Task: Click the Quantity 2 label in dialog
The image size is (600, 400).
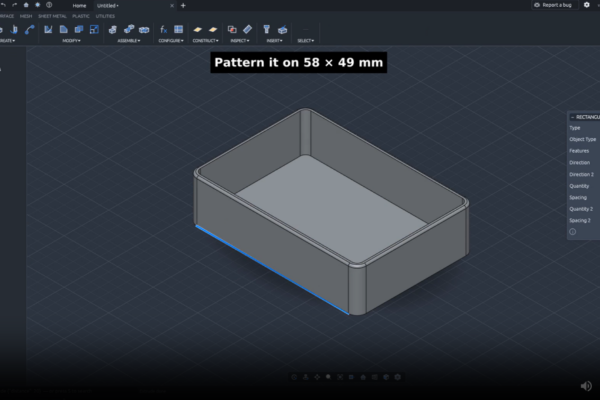Action: pyautogui.click(x=581, y=209)
